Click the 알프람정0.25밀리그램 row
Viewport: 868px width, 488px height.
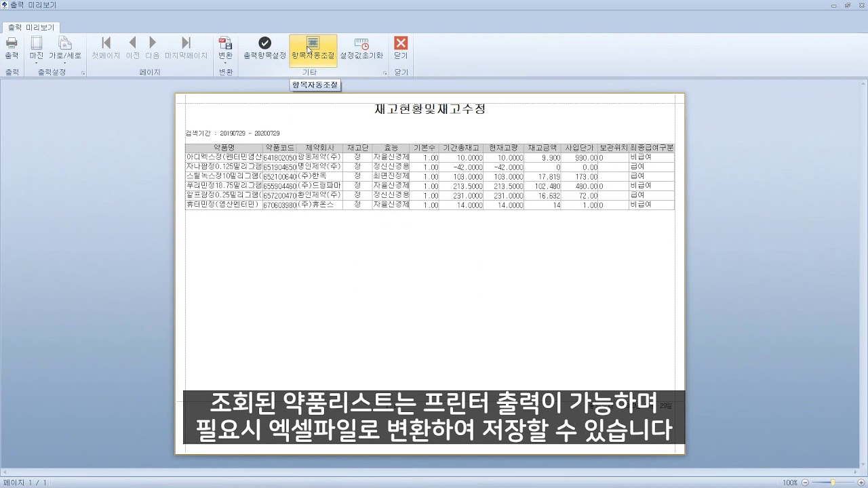click(x=430, y=195)
